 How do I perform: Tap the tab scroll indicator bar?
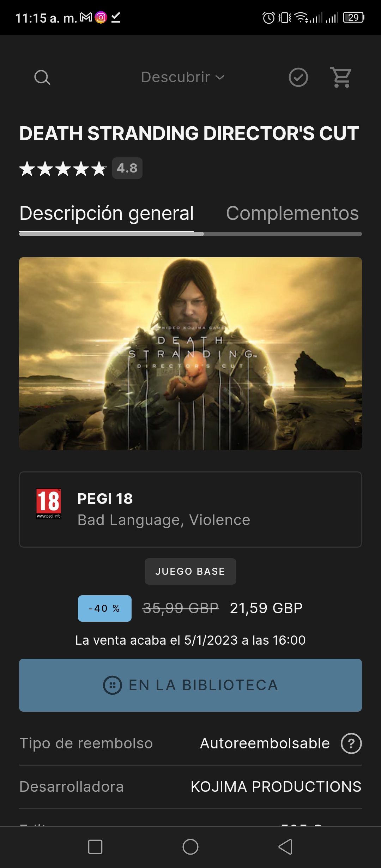tap(190, 234)
